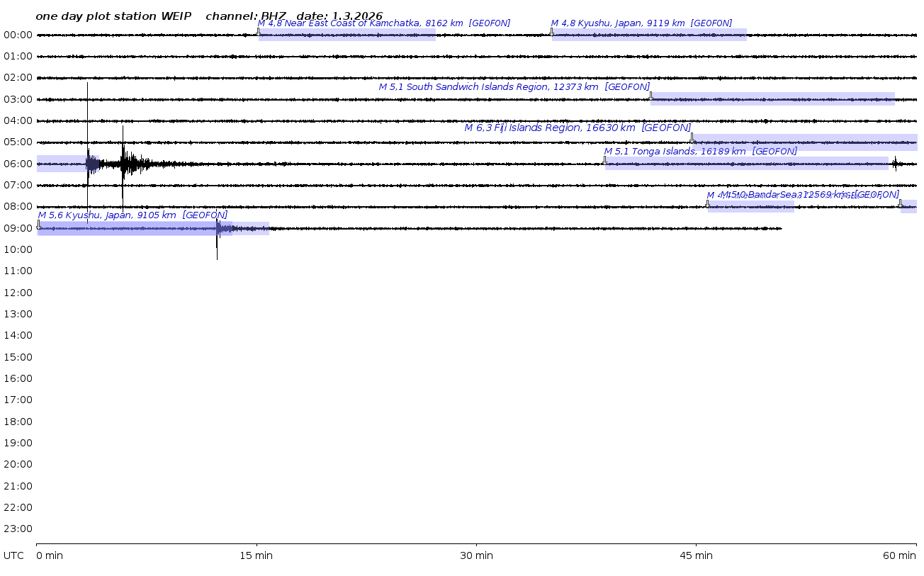Click the M 4,8 Kyushu event arrow marker
Viewport: 924px width, 576px height.
click(x=551, y=31)
